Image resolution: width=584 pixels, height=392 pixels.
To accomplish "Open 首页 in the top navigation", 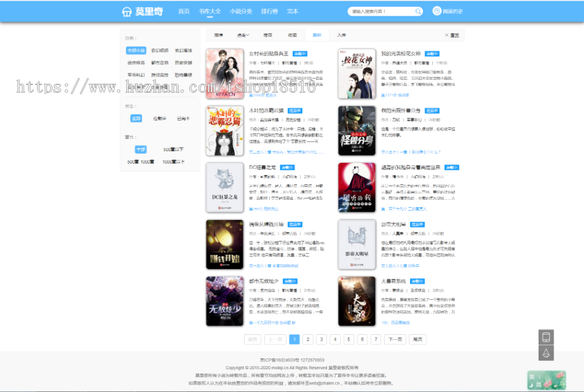I will pos(184,11).
